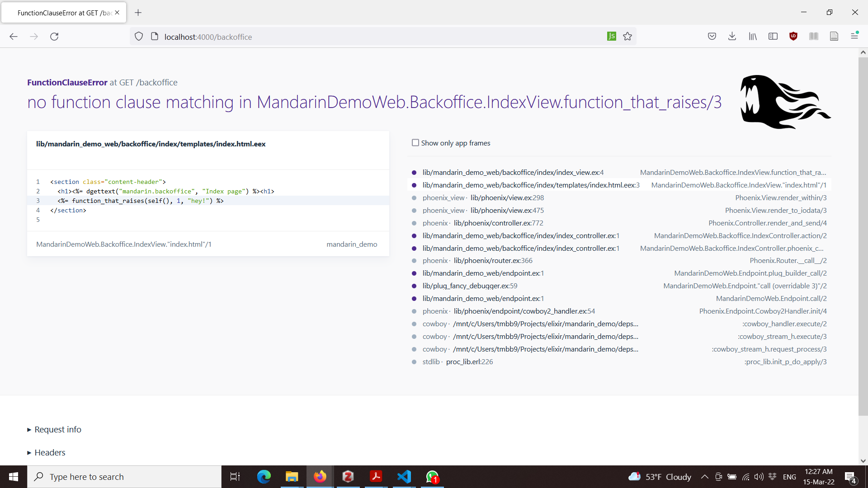Select the FunctionClauseError browser tab
The image size is (868, 488).
pyautogui.click(x=63, y=13)
